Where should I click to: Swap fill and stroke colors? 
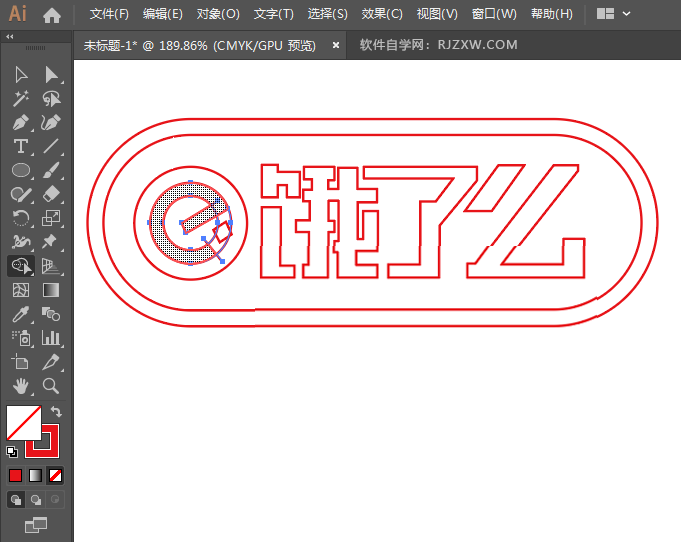point(56,411)
